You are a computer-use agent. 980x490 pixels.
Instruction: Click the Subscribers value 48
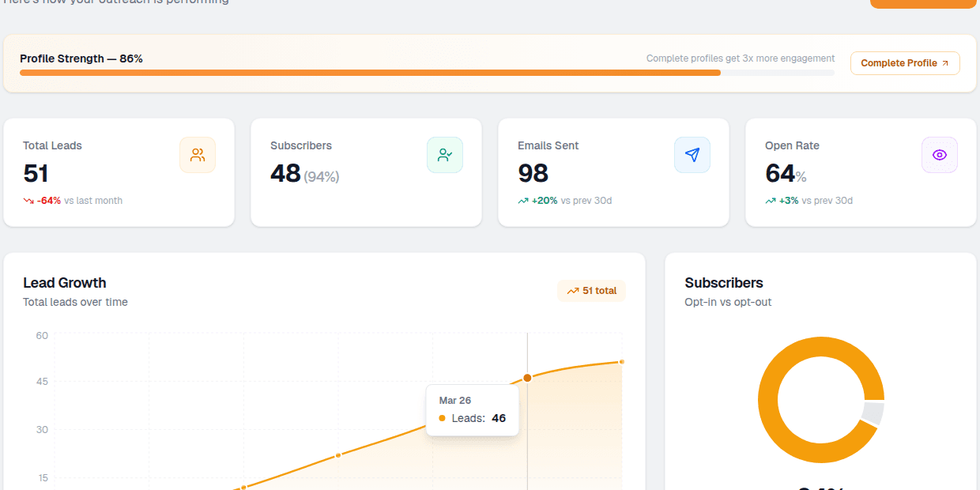pyautogui.click(x=285, y=173)
